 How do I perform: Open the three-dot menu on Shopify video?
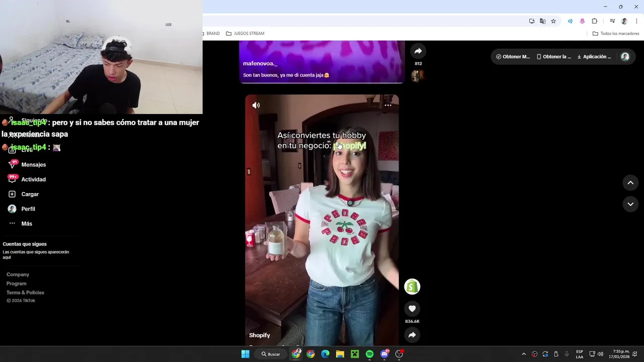point(388,105)
